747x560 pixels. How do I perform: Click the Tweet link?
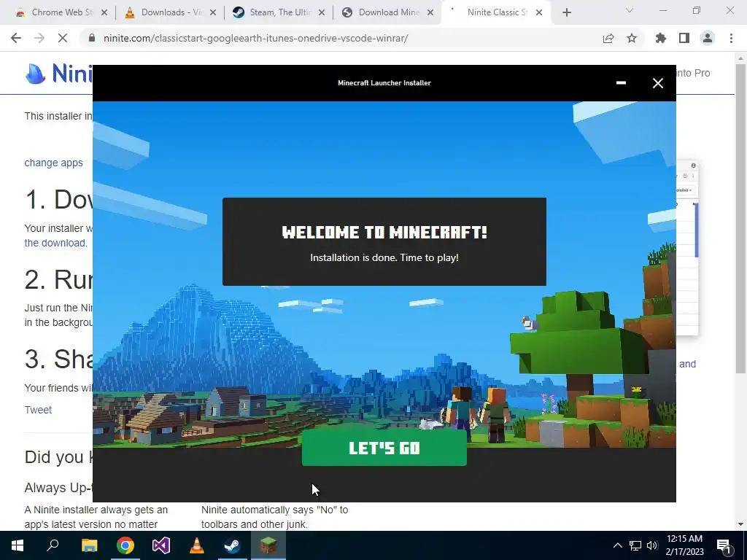(x=38, y=410)
